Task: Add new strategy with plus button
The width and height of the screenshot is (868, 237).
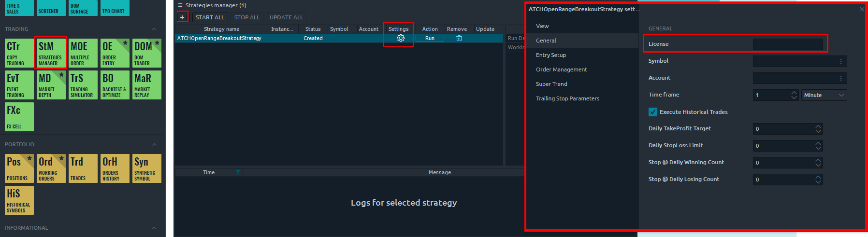Action: [182, 17]
